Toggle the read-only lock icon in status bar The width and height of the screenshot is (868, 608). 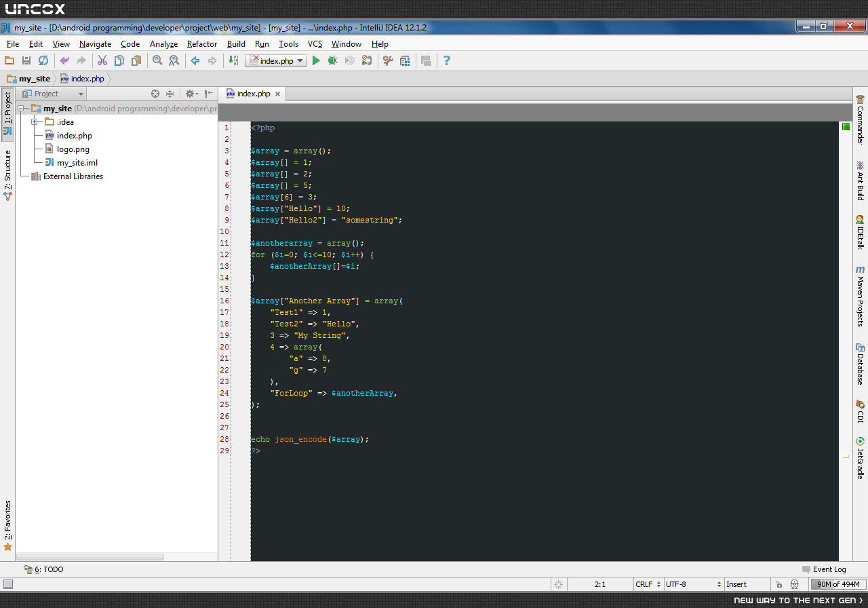click(x=778, y=584)
